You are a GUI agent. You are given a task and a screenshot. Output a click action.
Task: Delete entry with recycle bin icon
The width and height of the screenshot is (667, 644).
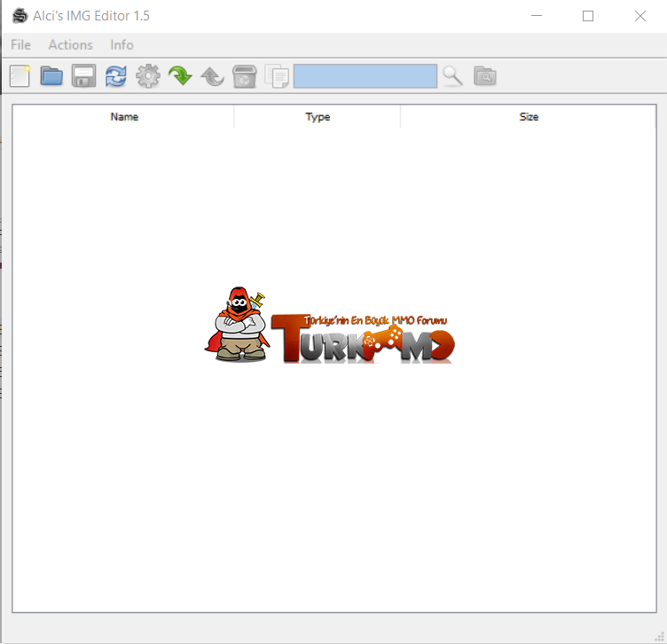coord(245,76)
